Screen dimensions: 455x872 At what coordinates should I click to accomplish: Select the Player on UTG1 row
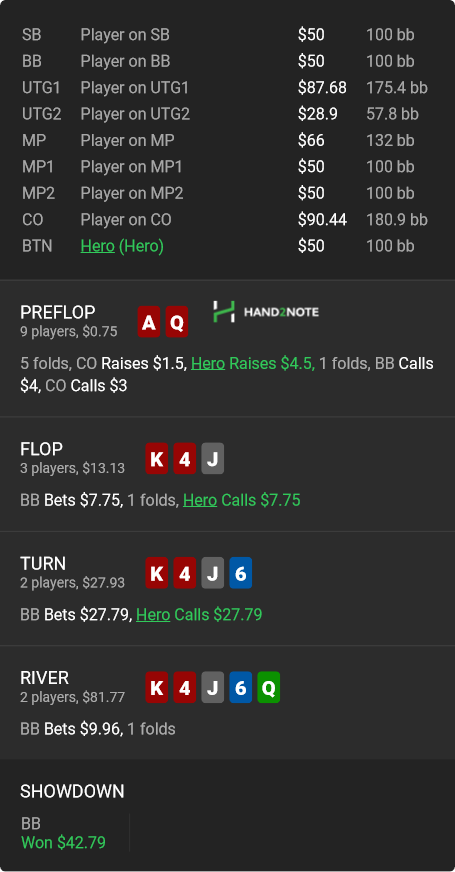[228, 88]
